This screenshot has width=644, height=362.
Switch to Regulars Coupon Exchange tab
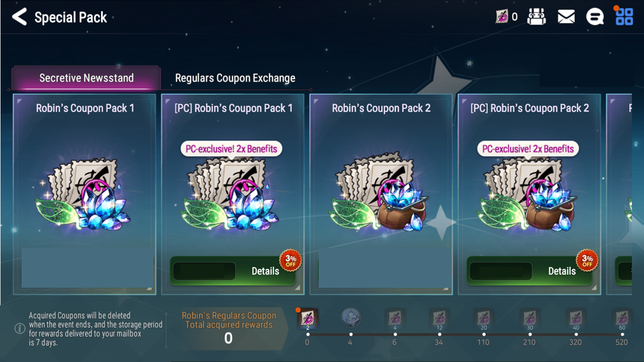tap(235, 78)
